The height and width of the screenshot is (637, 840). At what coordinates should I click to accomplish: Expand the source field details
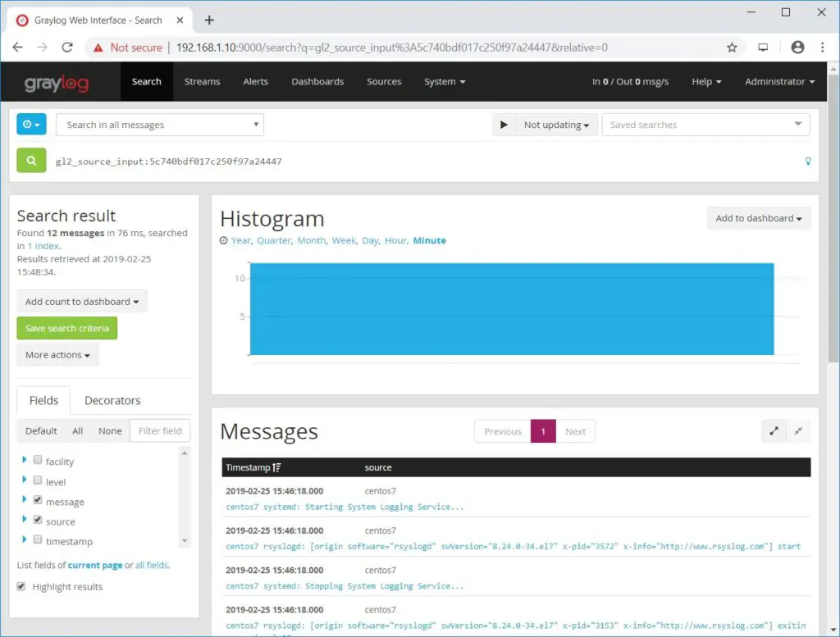pos(24,520)
